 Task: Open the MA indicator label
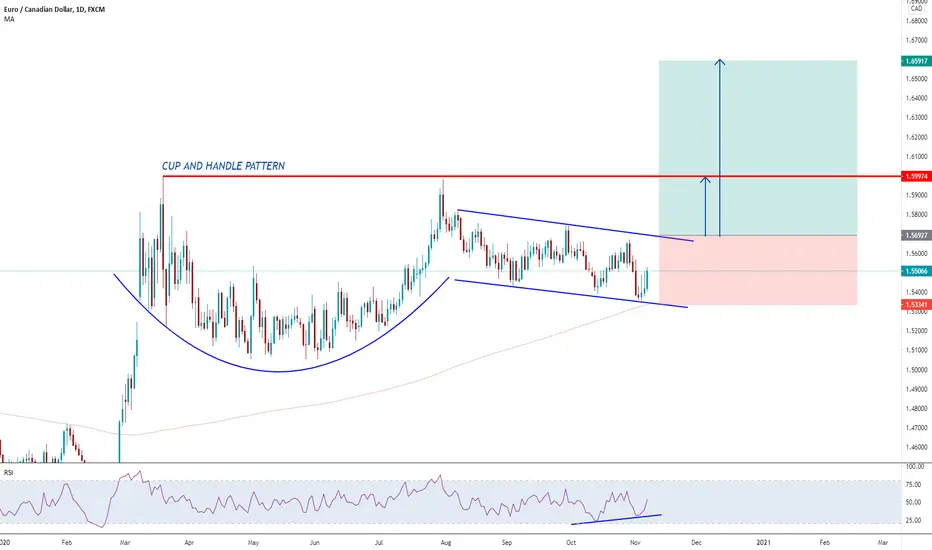coord(9,19)
